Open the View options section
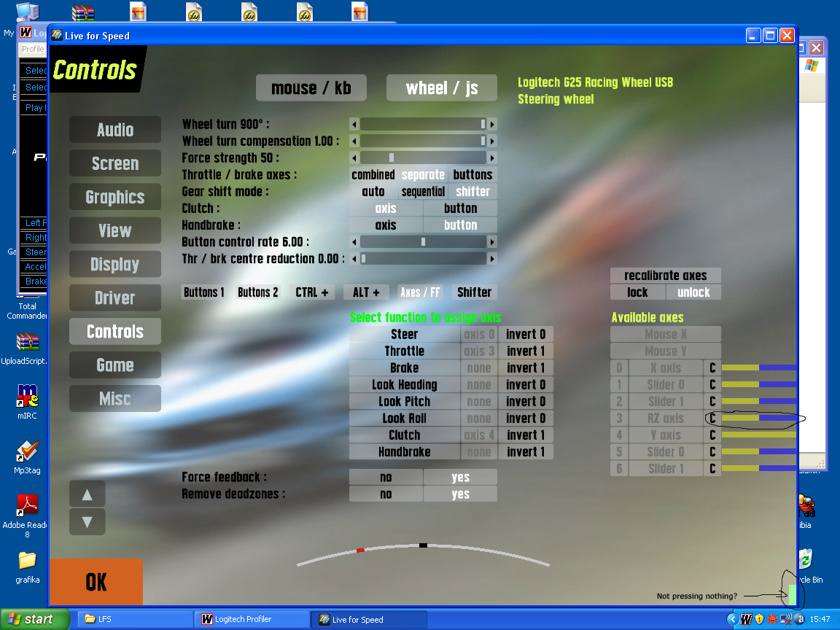 [x=115, y=230]
